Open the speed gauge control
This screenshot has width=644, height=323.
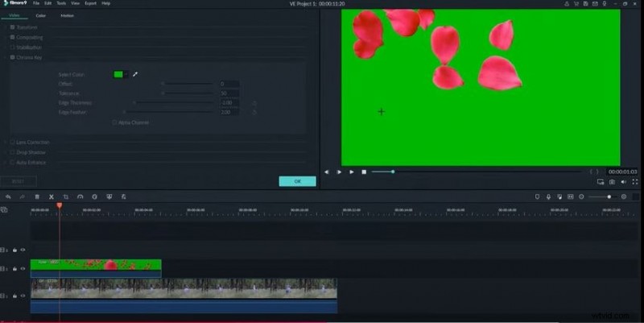click(80, 197)
